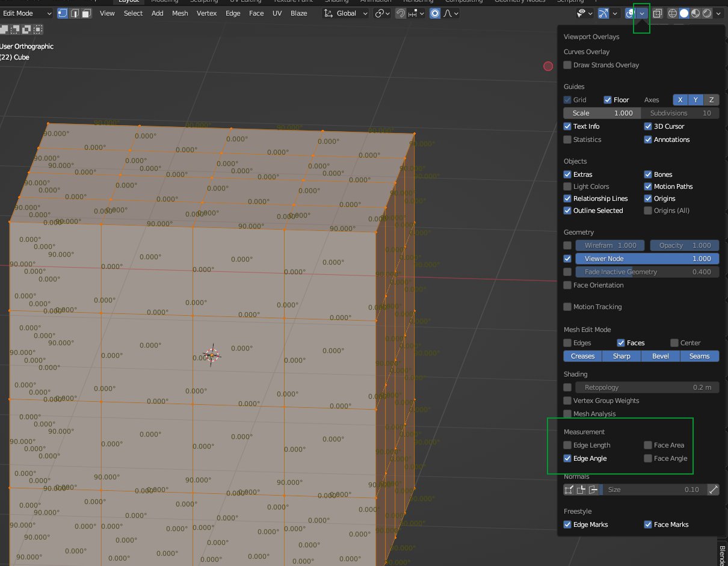Turn on Statistics overlay

click(567, 140)
